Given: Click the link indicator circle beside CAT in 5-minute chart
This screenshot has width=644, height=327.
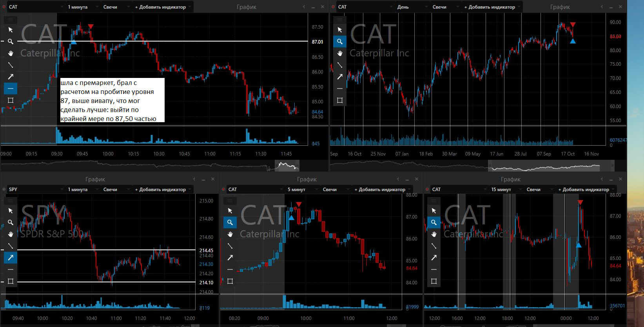Looking at the screenshot, I should point(223,190).
